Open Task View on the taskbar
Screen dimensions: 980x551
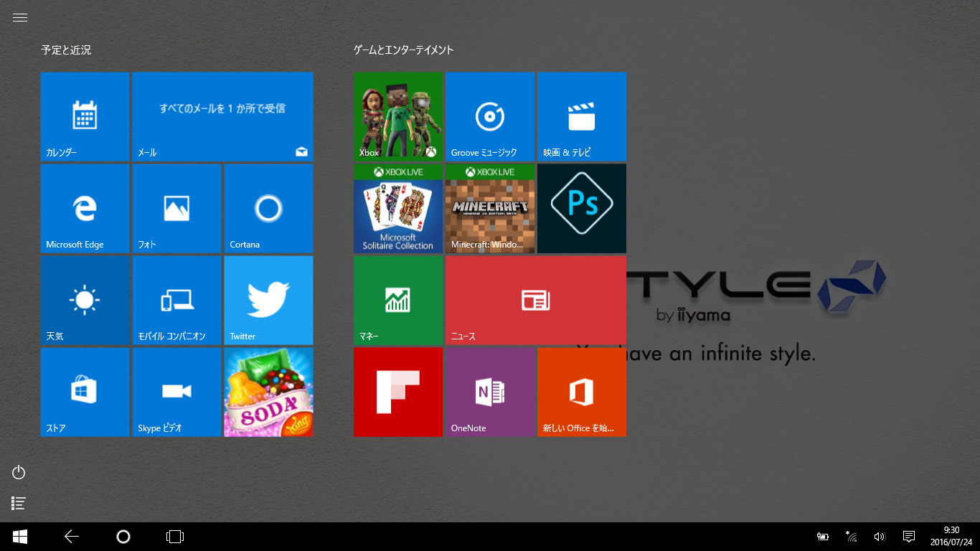(x=175, y=537)
